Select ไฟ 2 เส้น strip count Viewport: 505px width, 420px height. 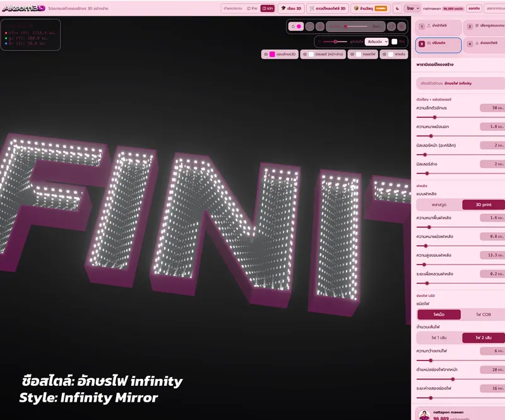click(484, 338)
